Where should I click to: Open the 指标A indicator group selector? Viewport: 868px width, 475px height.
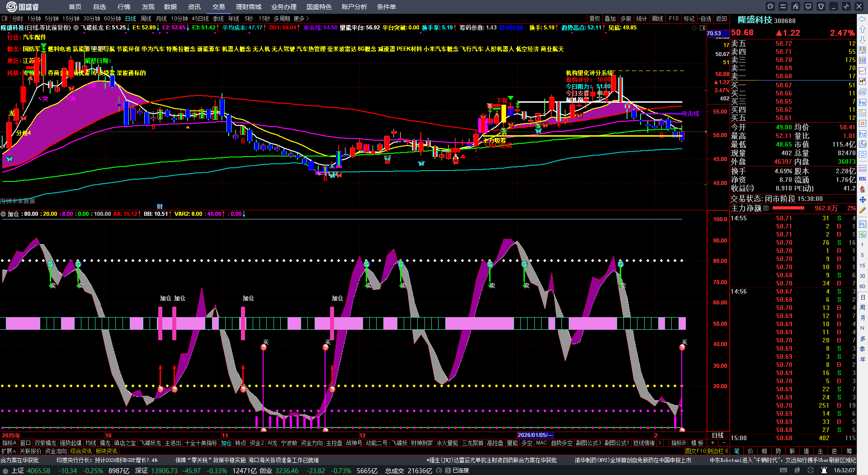click(x=9, y=443)
